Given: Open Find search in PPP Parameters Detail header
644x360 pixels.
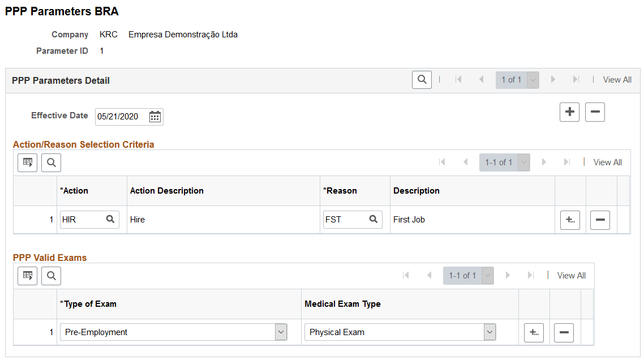Looking at the screenshot, I should [421, 79].
